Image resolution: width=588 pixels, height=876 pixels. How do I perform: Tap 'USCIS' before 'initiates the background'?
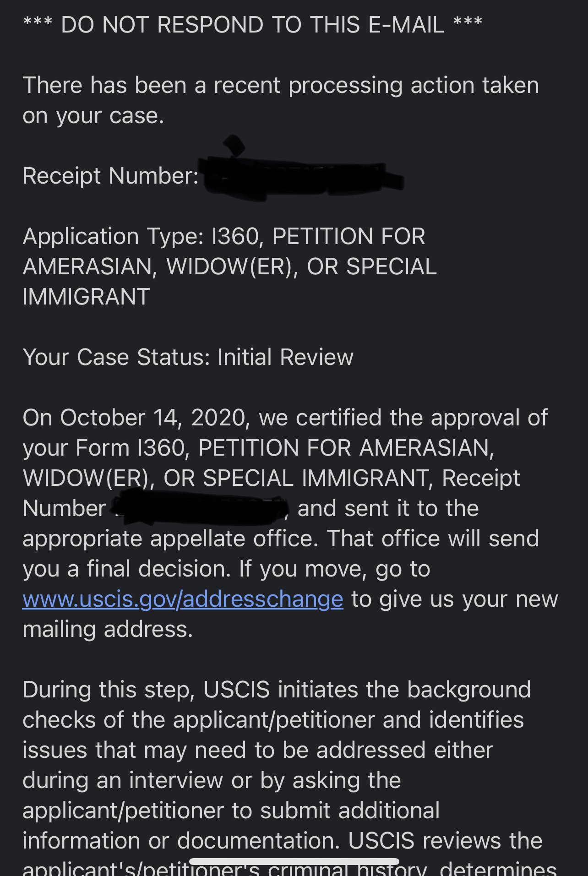[x=236, y=690]
